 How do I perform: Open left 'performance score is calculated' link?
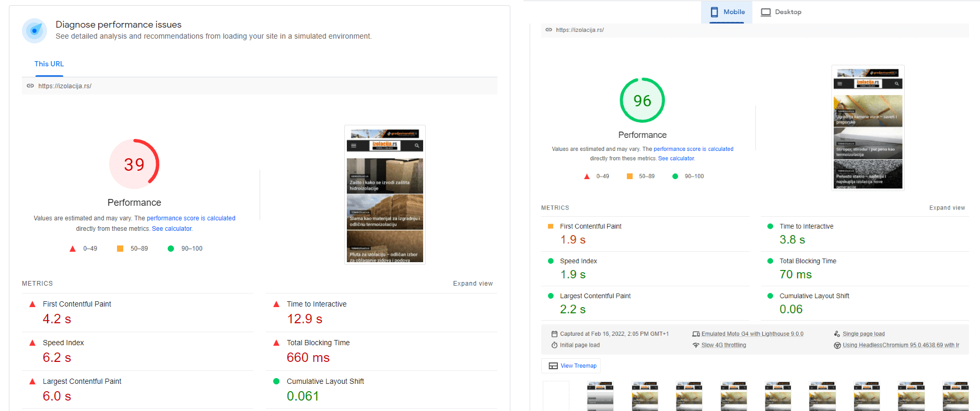(191, 218)
